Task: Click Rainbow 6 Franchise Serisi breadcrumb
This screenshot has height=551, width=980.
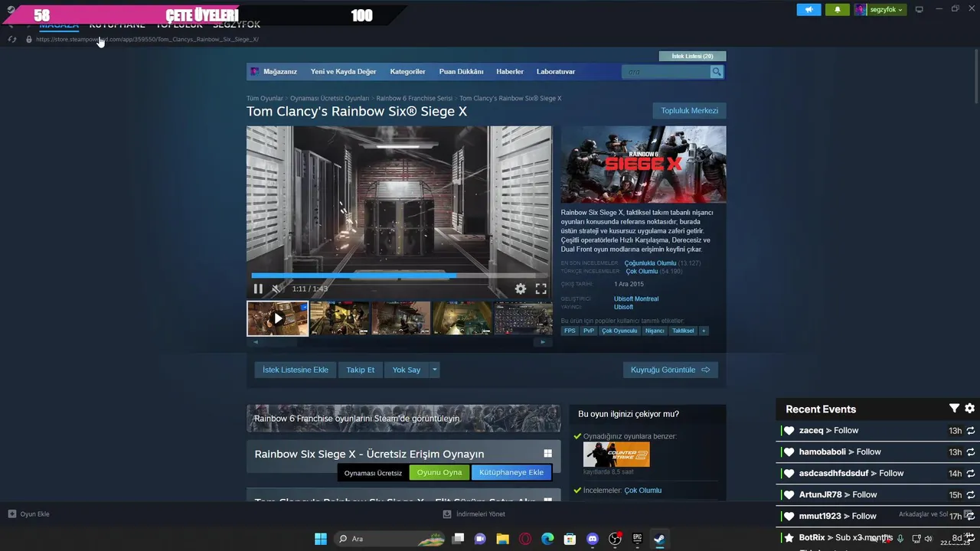Action: point(414,99)
